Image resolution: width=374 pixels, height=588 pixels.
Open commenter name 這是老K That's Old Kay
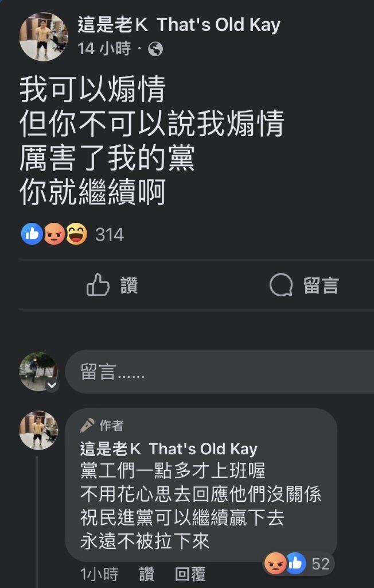click(169, 448)
